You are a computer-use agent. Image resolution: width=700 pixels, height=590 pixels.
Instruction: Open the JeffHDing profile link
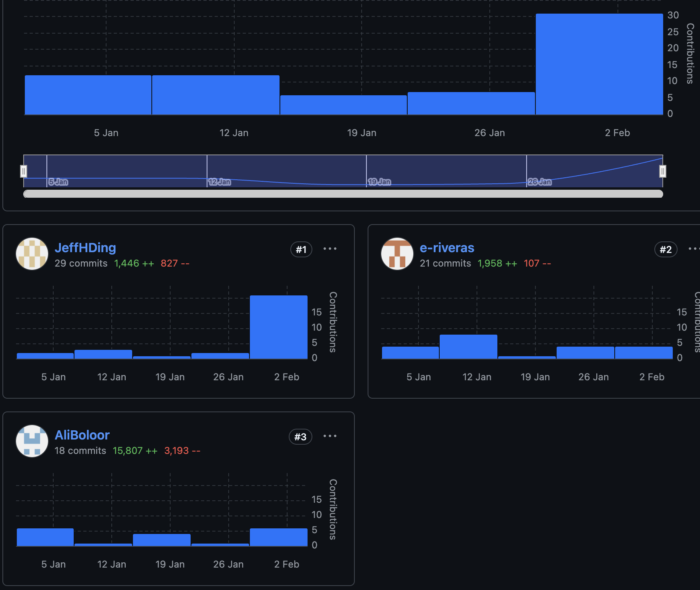pyautogui.click(x=85, y=248)
